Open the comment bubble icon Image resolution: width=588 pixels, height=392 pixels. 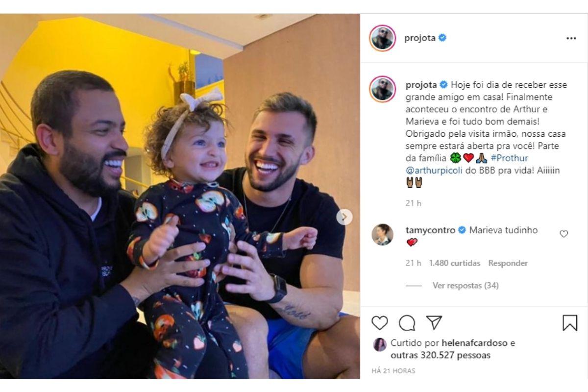407,322
